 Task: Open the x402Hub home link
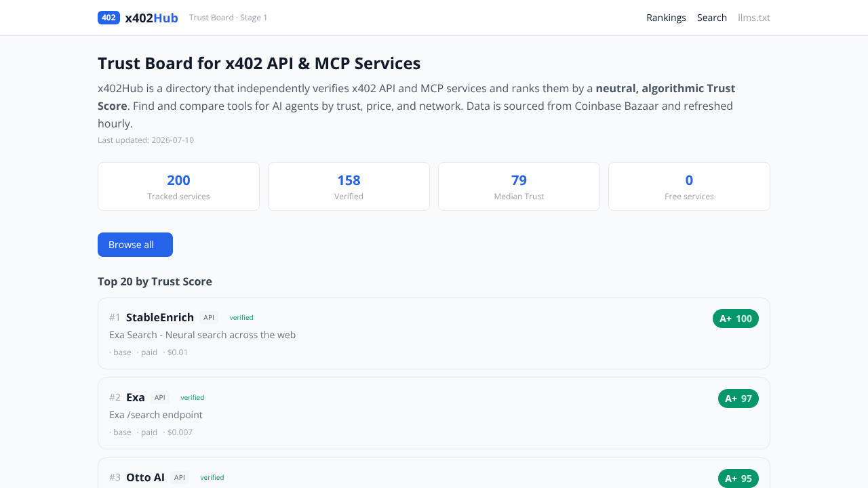[x=138, y=18]
